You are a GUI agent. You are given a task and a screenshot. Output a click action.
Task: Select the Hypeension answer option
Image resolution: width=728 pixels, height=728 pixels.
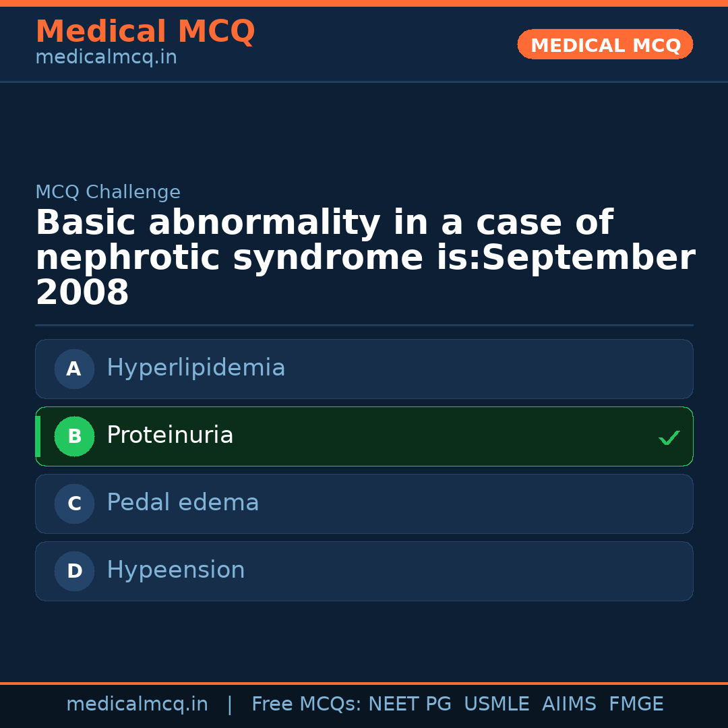175,570
